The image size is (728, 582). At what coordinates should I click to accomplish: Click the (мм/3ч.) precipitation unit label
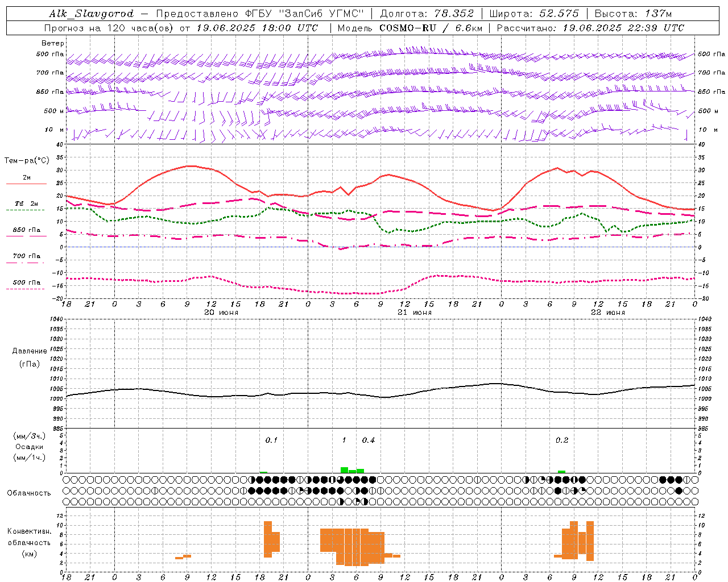30,436
